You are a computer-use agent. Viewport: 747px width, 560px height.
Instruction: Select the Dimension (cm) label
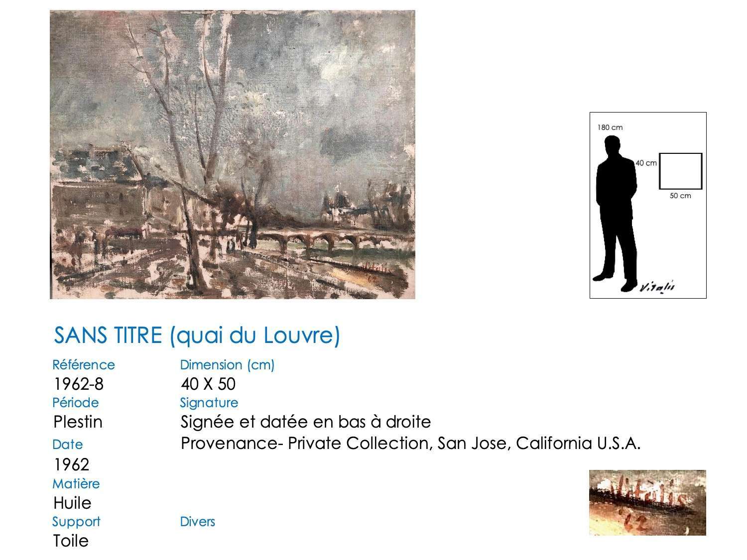click(x=227, y=365)
